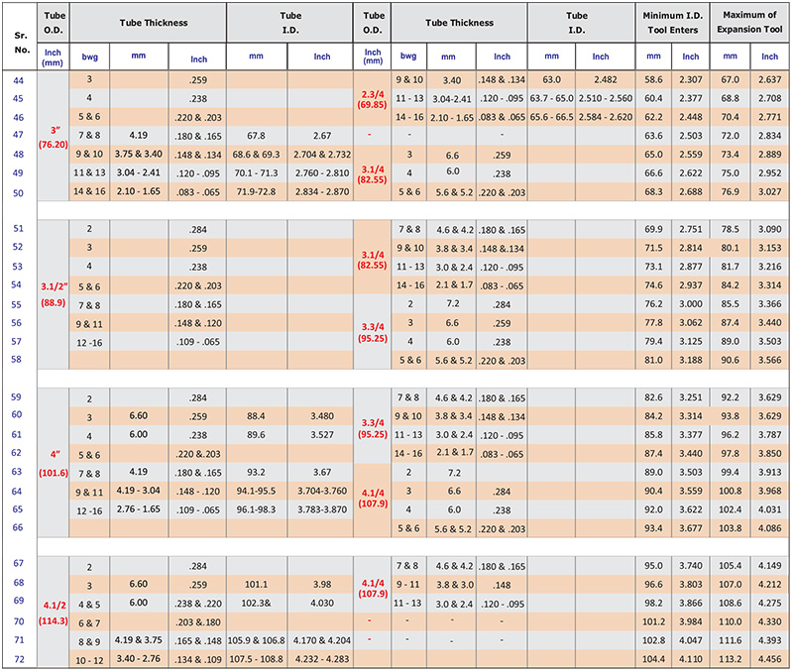Select the tube I.D. value 3.98
This screenshot has height=672, width=793.
pos(321,585)
